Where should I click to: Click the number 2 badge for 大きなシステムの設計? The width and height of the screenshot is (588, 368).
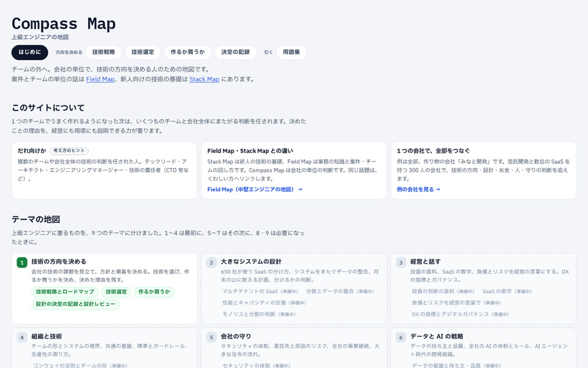(211, 263)
